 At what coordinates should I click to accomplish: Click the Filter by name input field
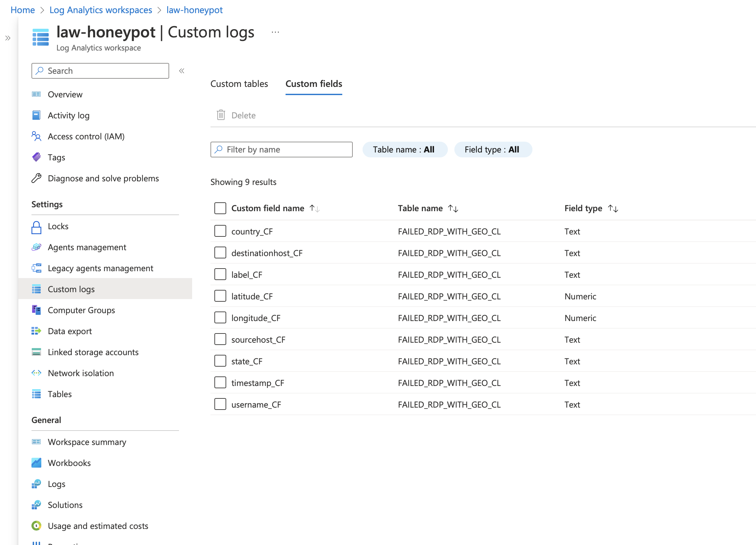(281, 149)
